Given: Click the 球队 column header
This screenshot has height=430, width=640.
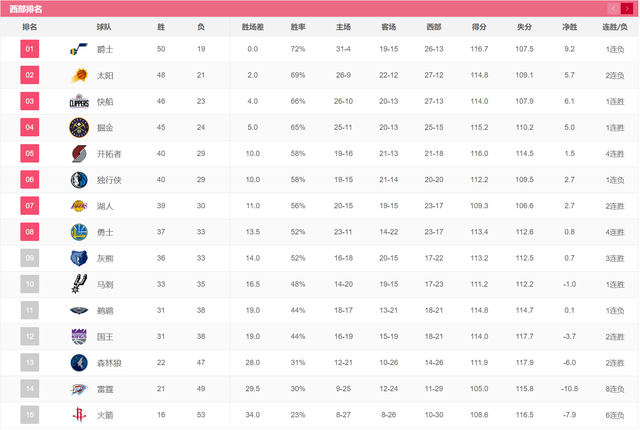Looking at the screenshot, I should coord(104,27).
